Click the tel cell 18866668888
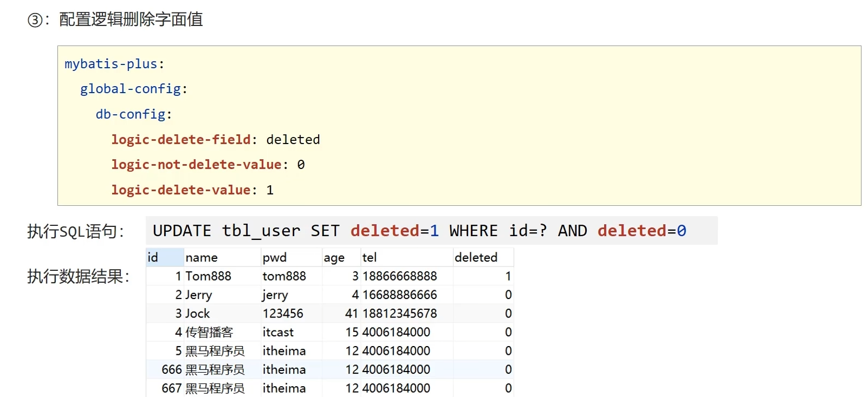The height and width of the screenshot is (397, 868). (407, 276)
